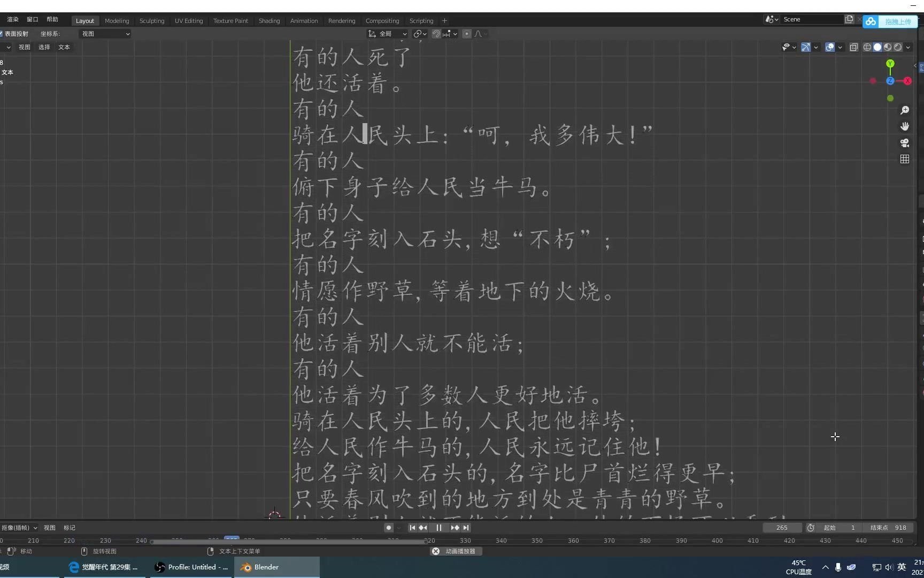
Task: Click the red X axis on gizmo
Action: pyautogui.click(x=907, y=81)
